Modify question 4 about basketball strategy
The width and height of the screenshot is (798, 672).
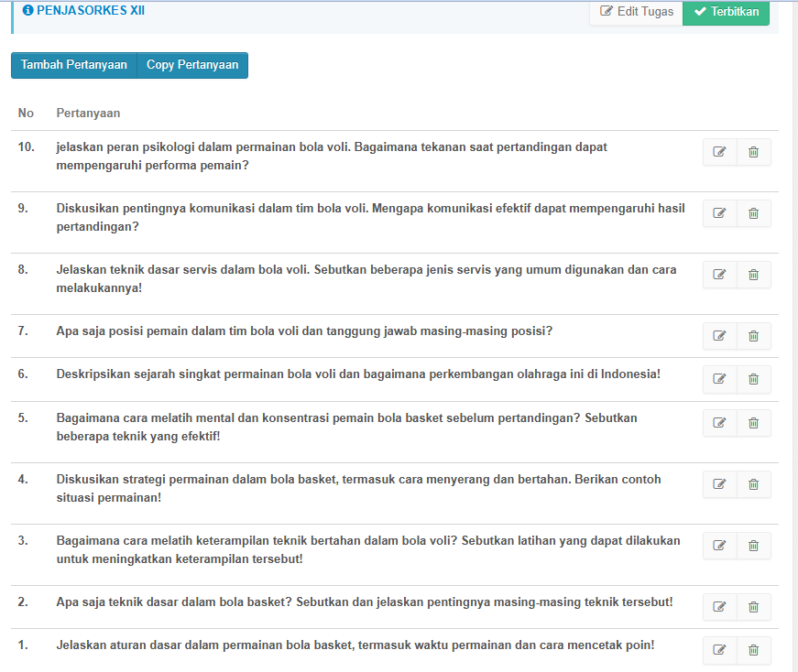[x=719, y=484]
